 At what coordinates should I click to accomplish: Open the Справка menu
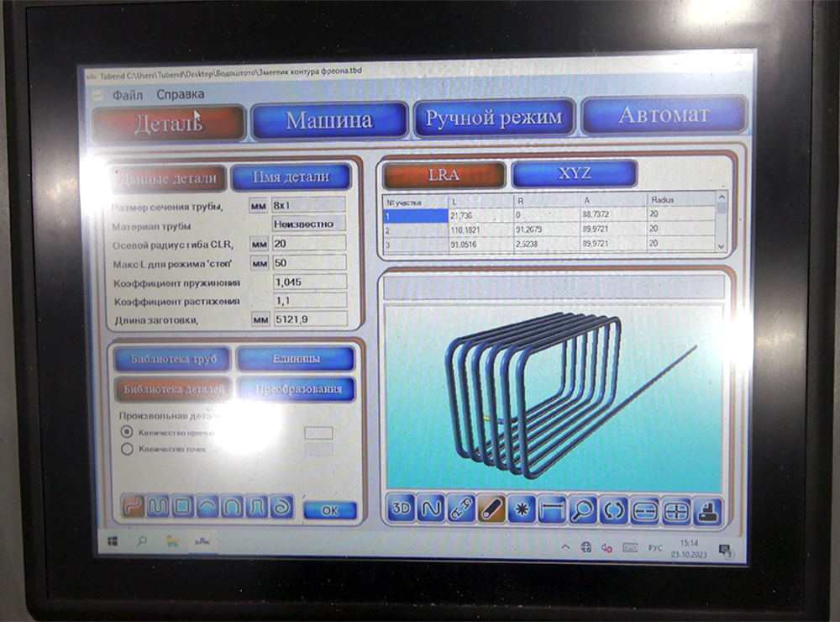(x=180, y=95)
